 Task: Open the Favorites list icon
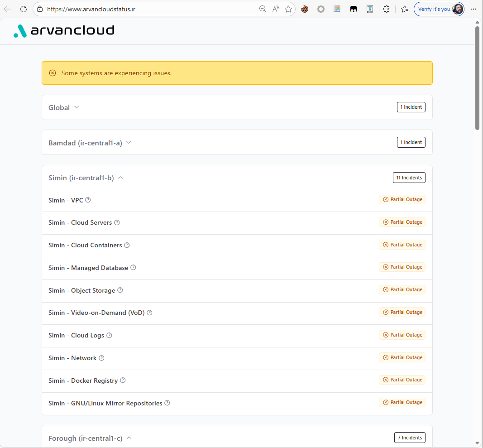click(x=405, y=9)
